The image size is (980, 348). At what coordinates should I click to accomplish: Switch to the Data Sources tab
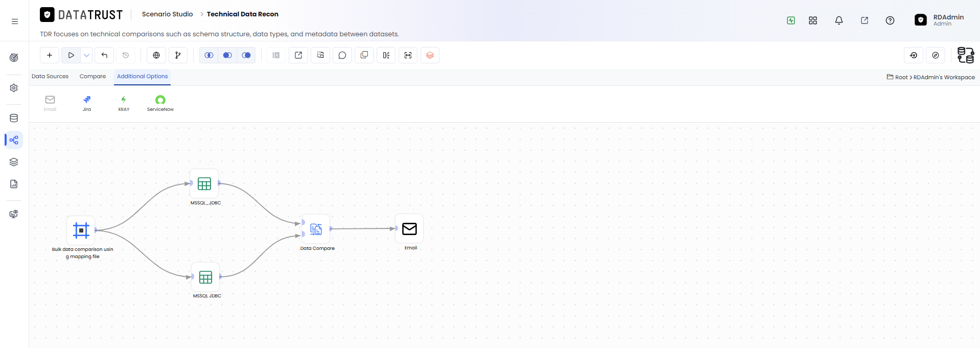(x=50, y=77)
